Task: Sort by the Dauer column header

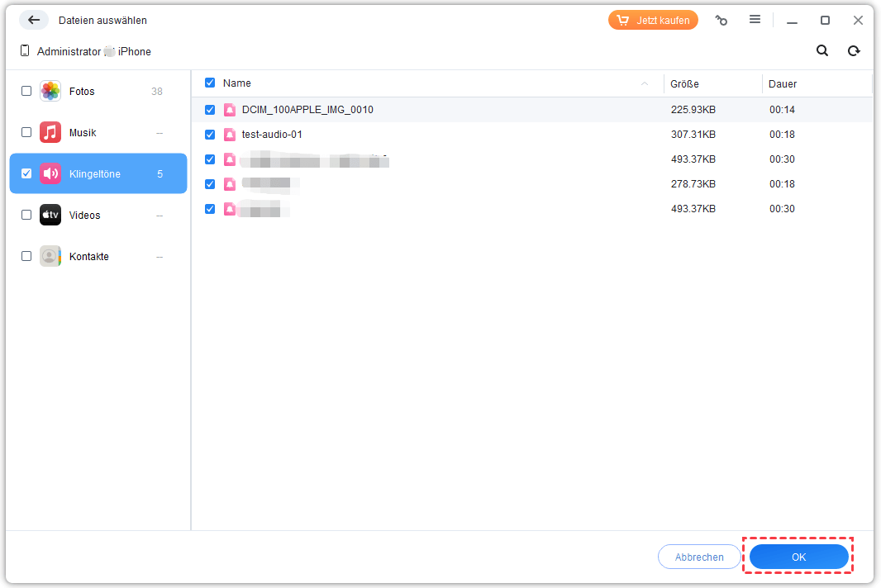Action: tap(783, 84)
